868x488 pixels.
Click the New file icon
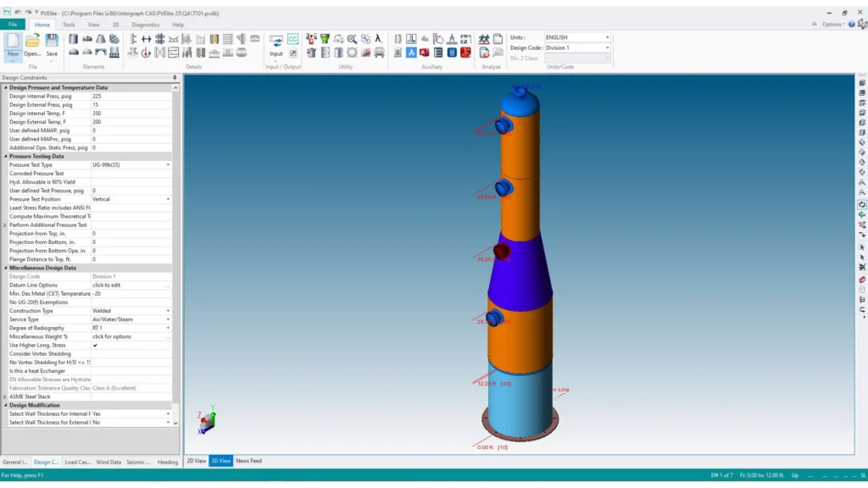click(x=13, y=44)
